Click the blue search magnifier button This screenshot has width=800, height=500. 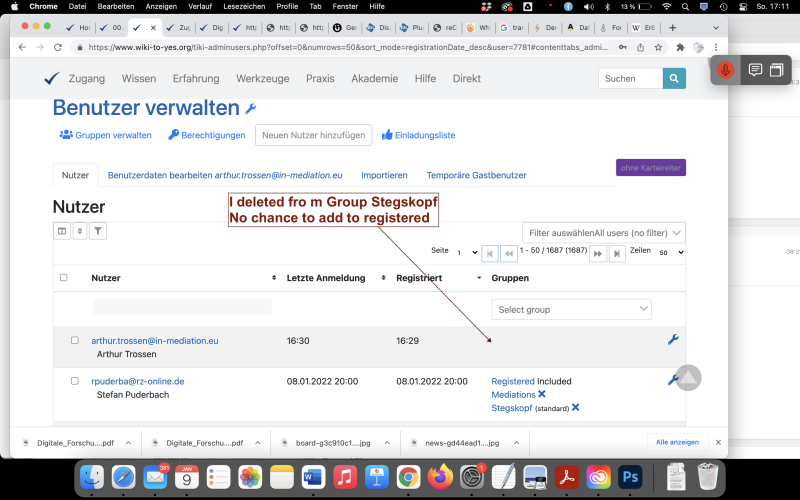[675, 78]
